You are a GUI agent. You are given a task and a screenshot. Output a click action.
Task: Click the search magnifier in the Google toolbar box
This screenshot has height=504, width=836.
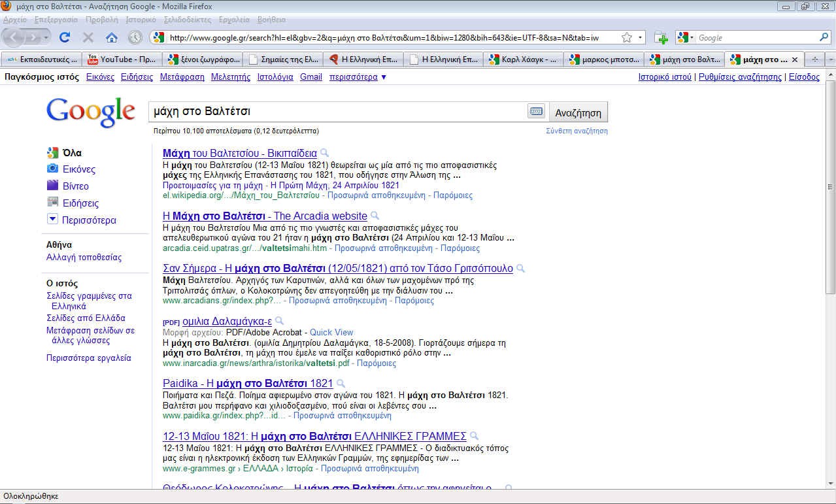[824, 37]
